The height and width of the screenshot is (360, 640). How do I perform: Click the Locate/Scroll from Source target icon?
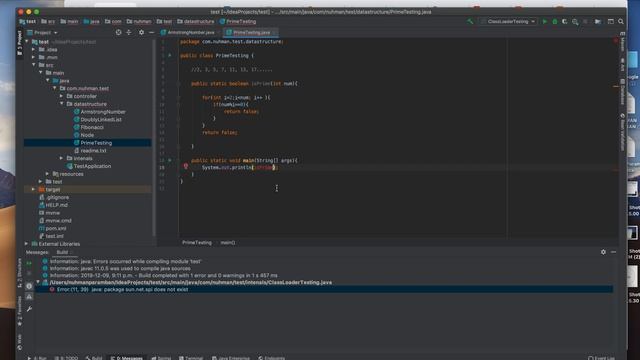click(118, 32)
